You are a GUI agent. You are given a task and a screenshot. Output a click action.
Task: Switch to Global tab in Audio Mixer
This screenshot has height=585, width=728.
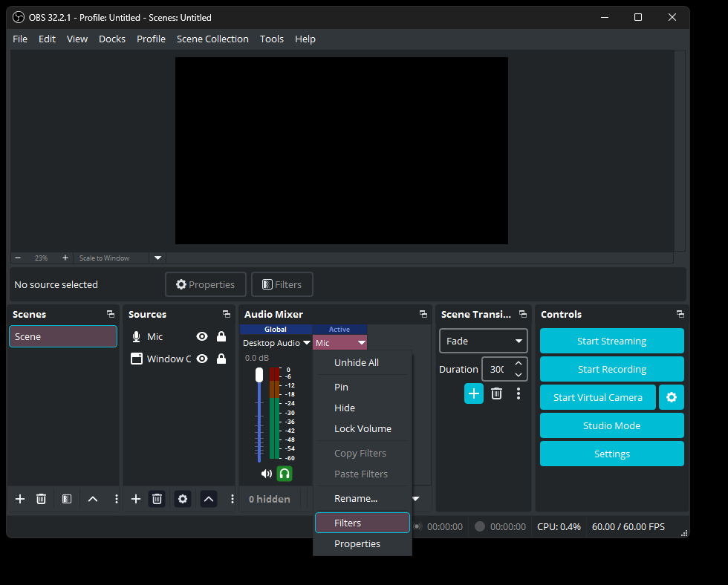tap(276, 329)
